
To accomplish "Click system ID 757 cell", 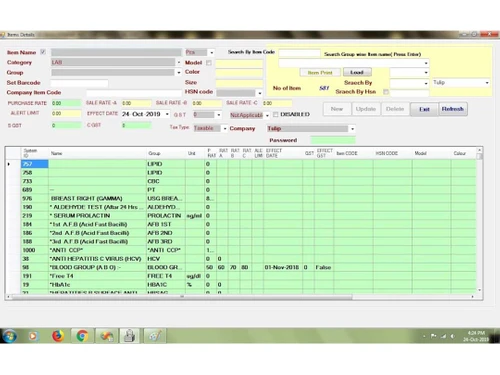I will [x=35, y=164].
